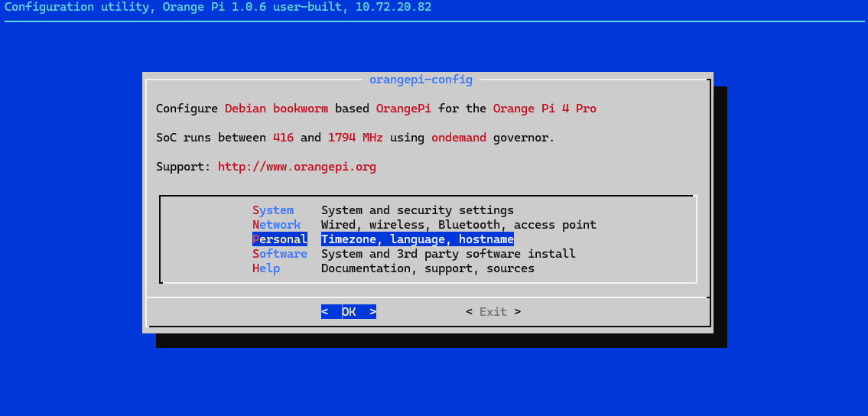
Task: Click "Timezone, language, hostname" description
Action: click(418, 239)
